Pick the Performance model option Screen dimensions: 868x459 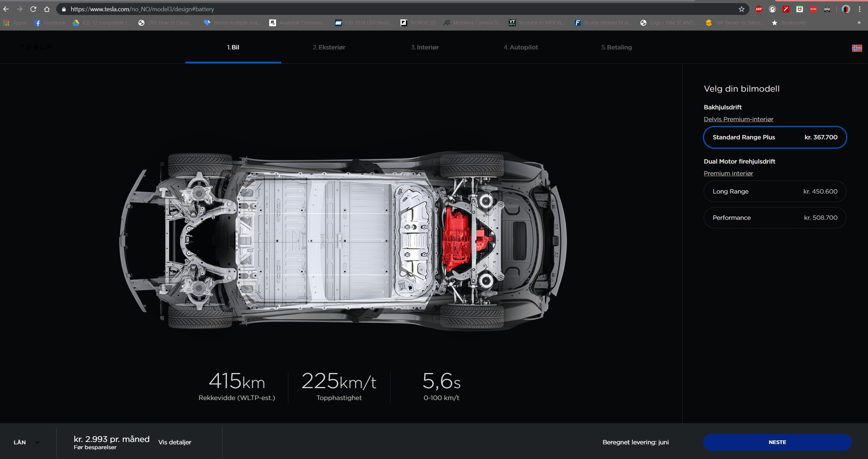point(775,218)
